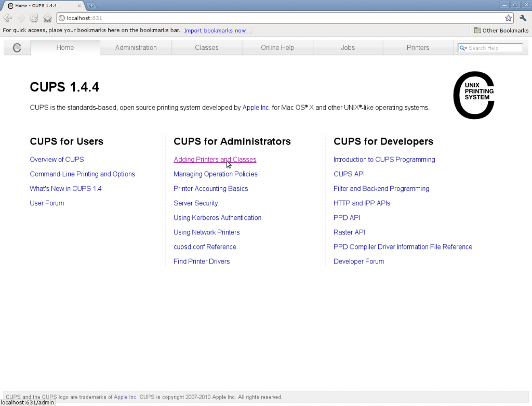Image resolution: width=532 pixels, height=406 pixels.
Task: Click the CUPS logo icon in the navigation bar
Action: tap(17, 48)
